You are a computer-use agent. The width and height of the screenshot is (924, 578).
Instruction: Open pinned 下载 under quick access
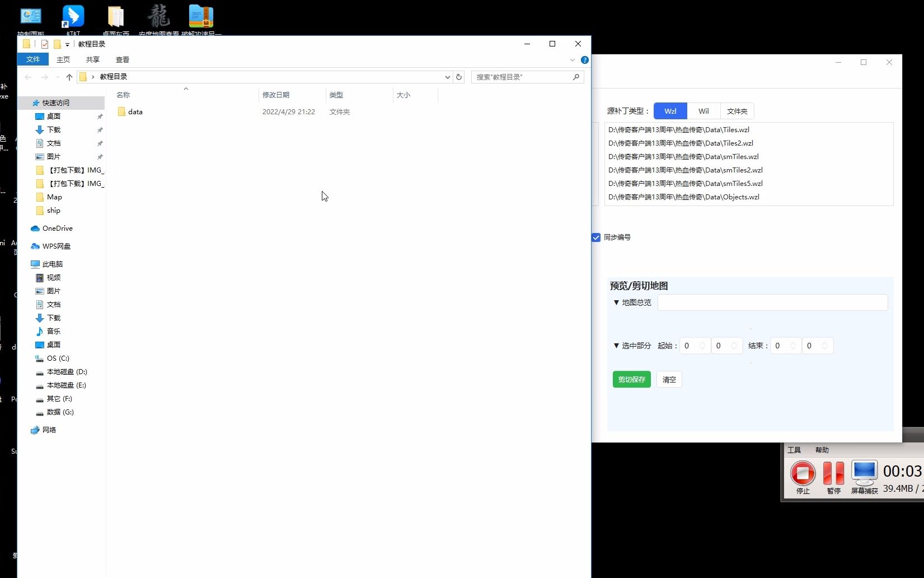point(54,130)
